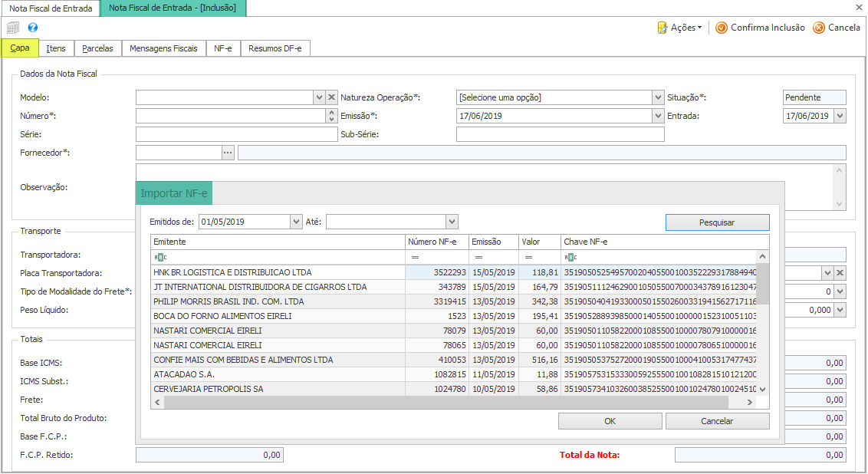This screenshot has height=474, width=868.
Task: Click the Emissão column equals filter icon
Action: point(478,257)
